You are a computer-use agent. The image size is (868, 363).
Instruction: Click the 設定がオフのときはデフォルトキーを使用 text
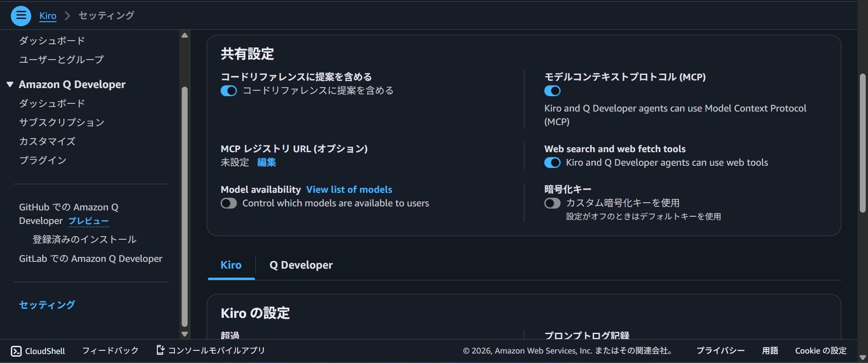[x=643, y=217]
